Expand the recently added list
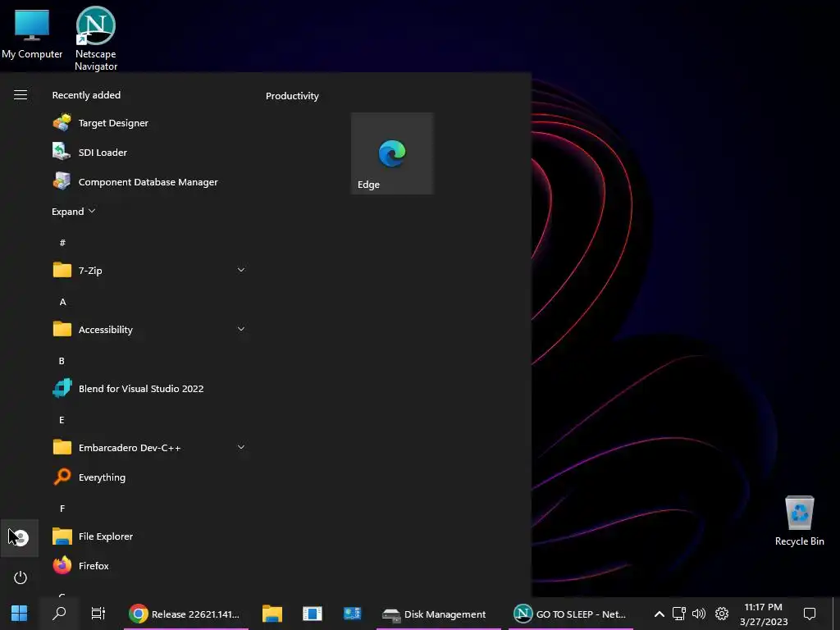 click(x=73, y=211)
